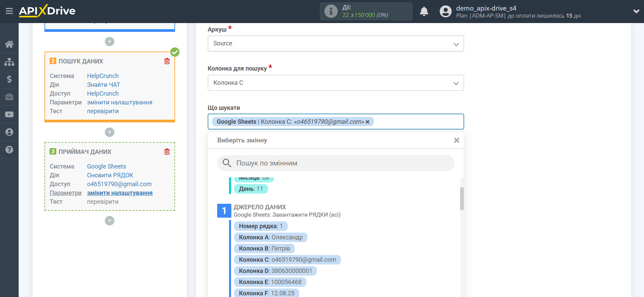Select variable Колонка C email
Viewport: 644px width, 297px height.
pyautogui.click(x=287, y=260)
